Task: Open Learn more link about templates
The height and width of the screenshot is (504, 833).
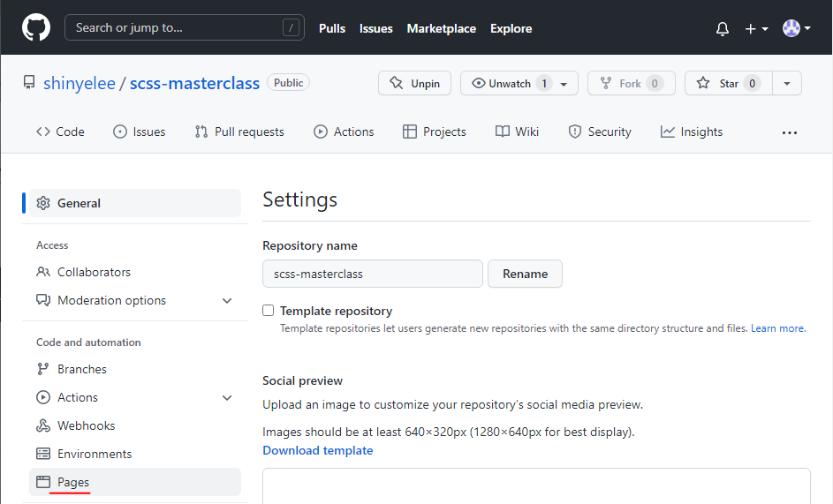Action: click(x=777, y=328)
